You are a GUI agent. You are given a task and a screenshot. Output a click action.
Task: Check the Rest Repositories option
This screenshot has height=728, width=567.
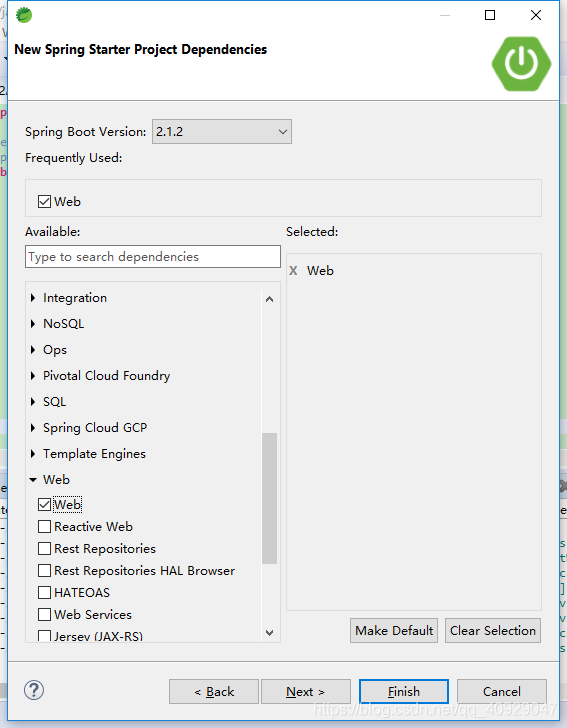(x=45, y=549)
